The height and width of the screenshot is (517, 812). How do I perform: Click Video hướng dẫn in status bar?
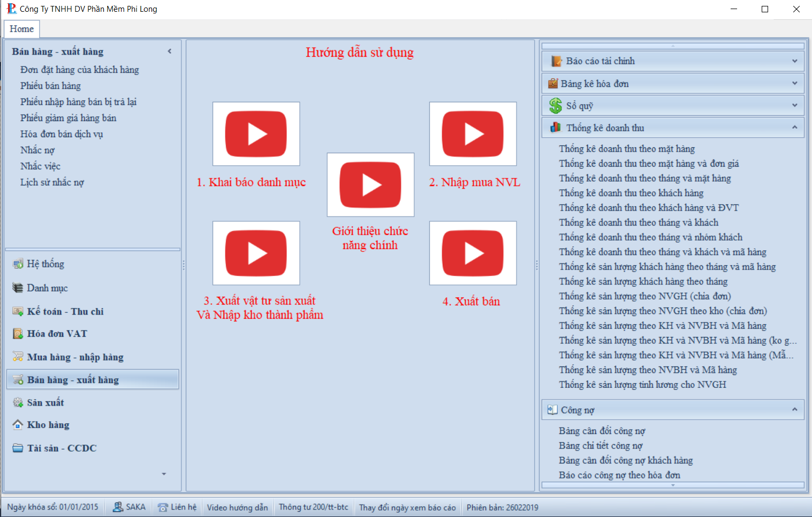tap(237, 507)
